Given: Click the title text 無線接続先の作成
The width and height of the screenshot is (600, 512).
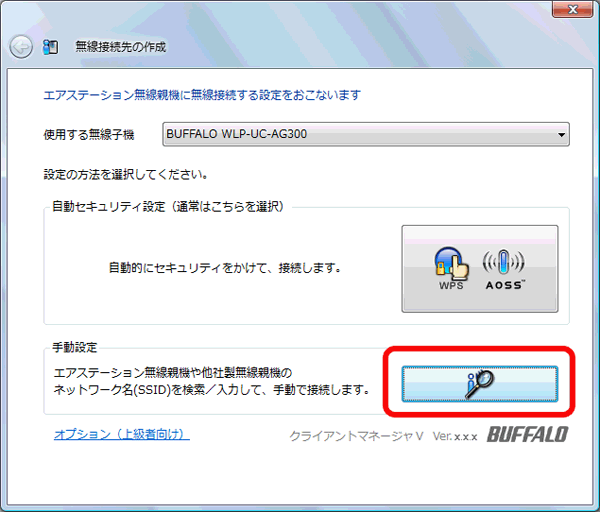Looking at the screenshot, I should (x=121, y=47).
